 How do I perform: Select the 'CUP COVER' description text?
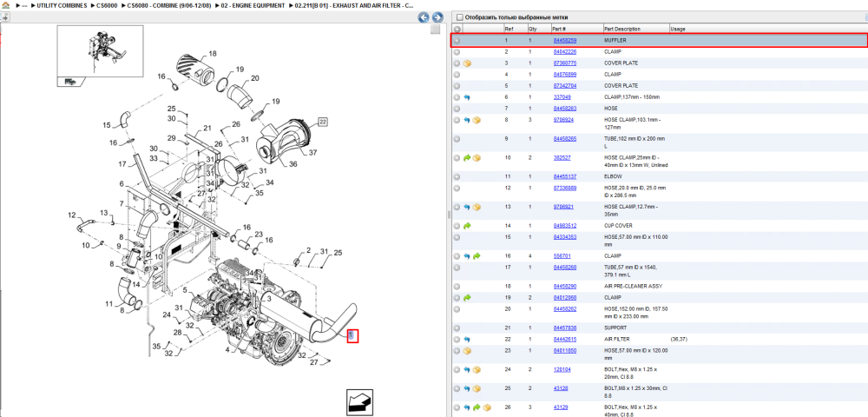618,226
